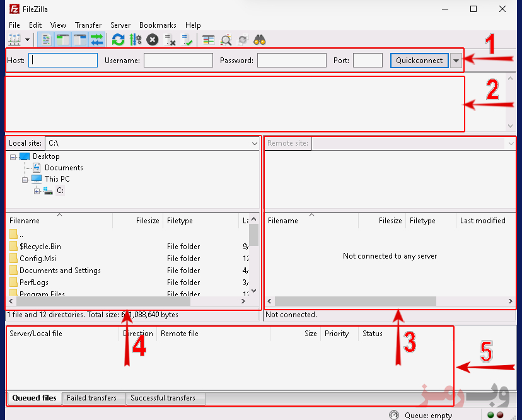Select the Config.Msi folder
Image resolution: width=522 pixels, height=420 pixels.
pos(38,259)
